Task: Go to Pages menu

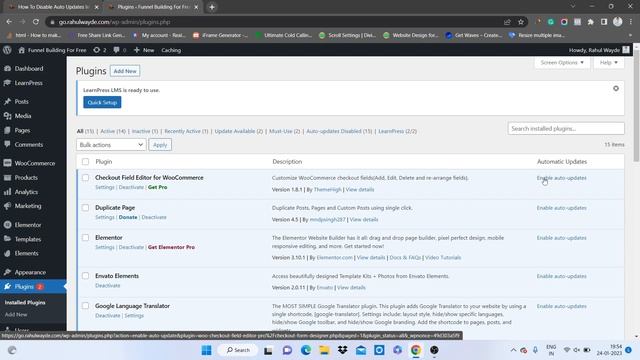Action: (x=22, y=131)
